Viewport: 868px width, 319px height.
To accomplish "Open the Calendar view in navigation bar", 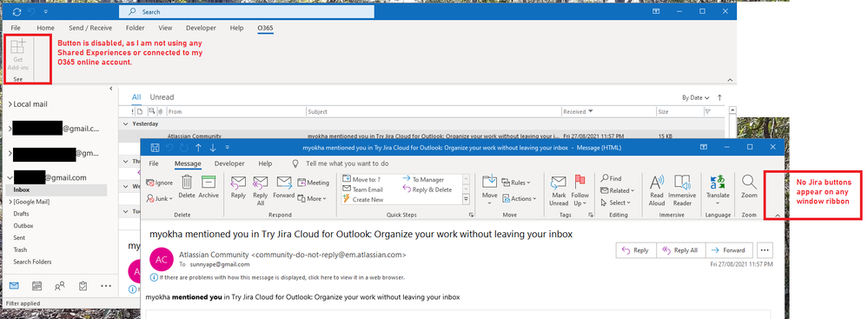I will (37, 286).
